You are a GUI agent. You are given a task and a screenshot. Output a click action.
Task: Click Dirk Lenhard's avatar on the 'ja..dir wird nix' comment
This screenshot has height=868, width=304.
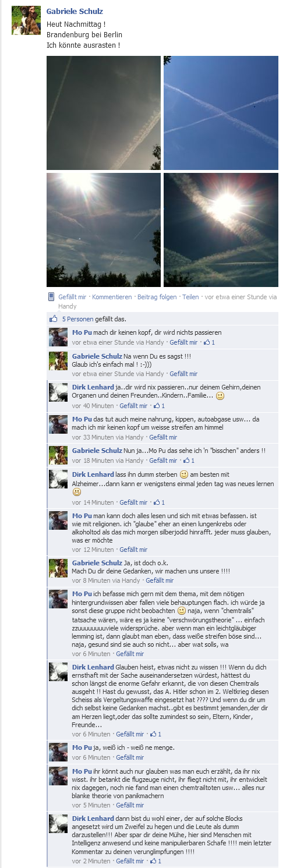58,392
